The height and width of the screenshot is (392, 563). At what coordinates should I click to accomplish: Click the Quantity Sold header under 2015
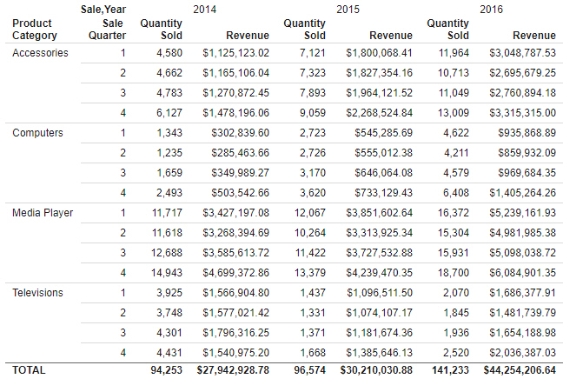pos(305,30)
